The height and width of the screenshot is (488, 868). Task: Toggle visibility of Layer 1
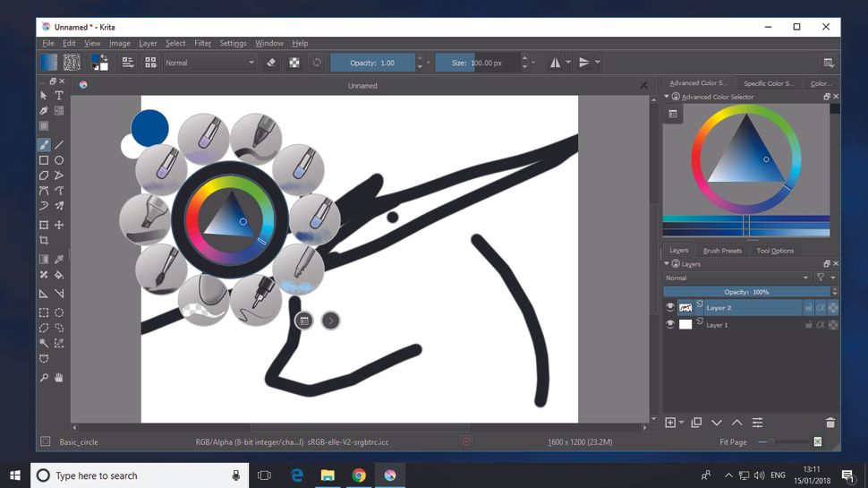tap(670, 324)
